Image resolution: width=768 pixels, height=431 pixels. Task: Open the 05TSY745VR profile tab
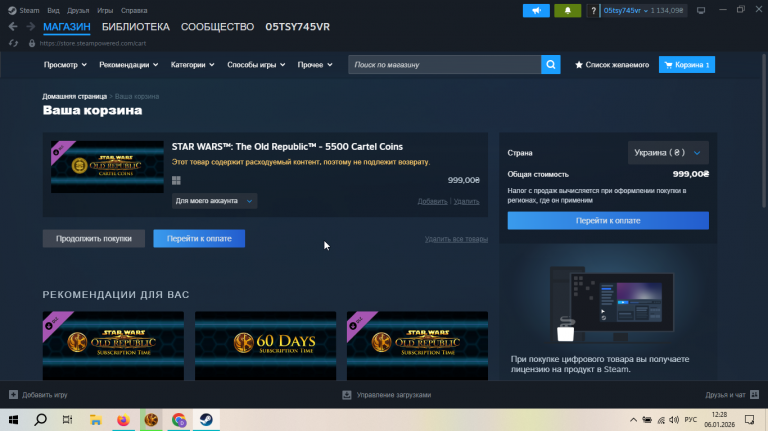(297, 26)
